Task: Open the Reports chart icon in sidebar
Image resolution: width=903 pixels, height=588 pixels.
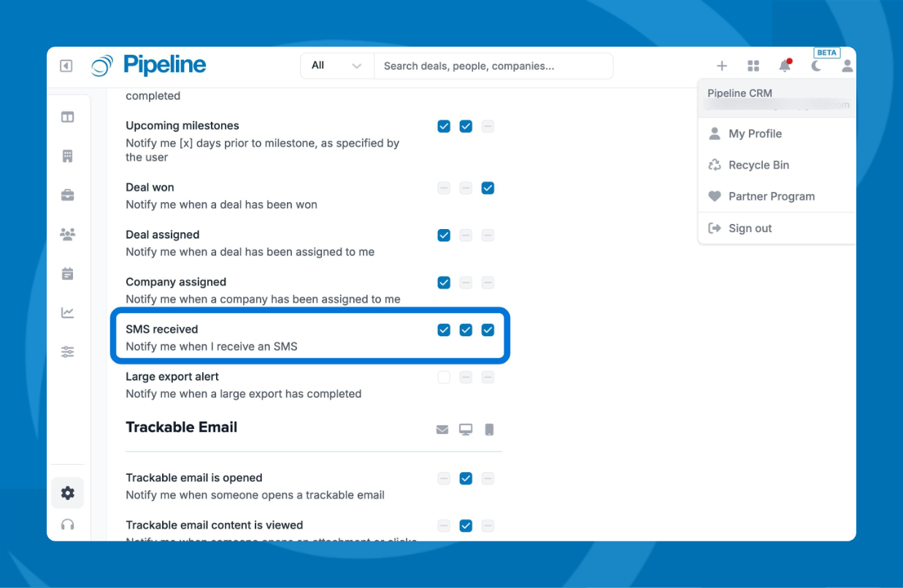Action: pos(67,313)
